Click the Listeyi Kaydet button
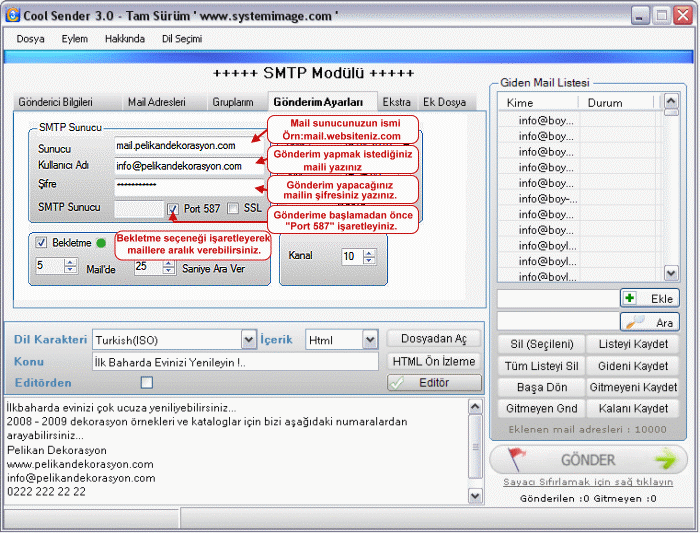 click(633, 344)
